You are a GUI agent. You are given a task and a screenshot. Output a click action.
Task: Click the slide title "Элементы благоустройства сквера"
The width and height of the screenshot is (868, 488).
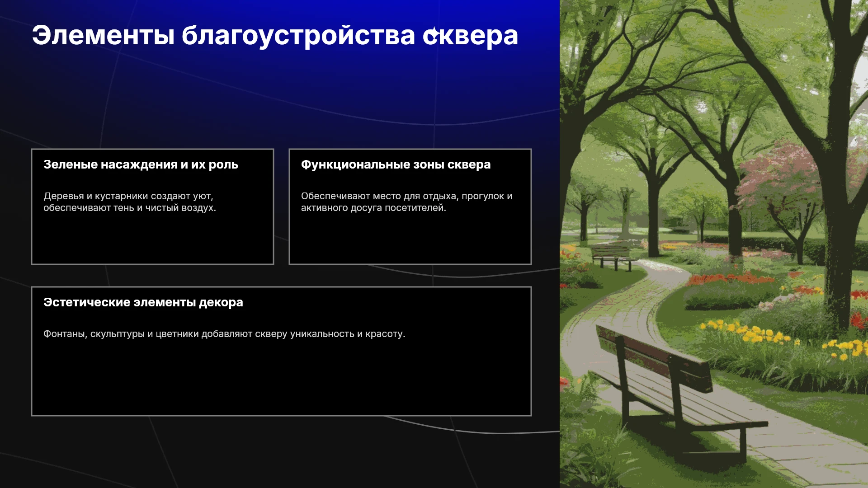(x=275, y=35)
